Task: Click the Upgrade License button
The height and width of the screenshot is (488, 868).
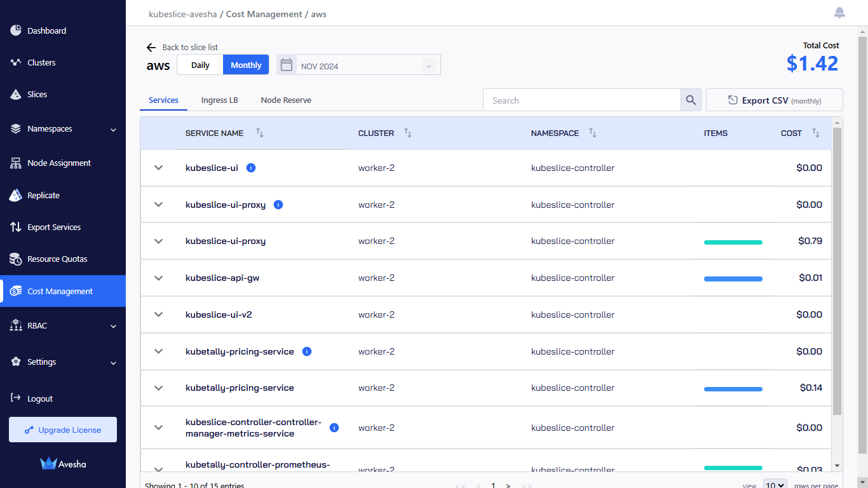Action: (x=63, y=430)
